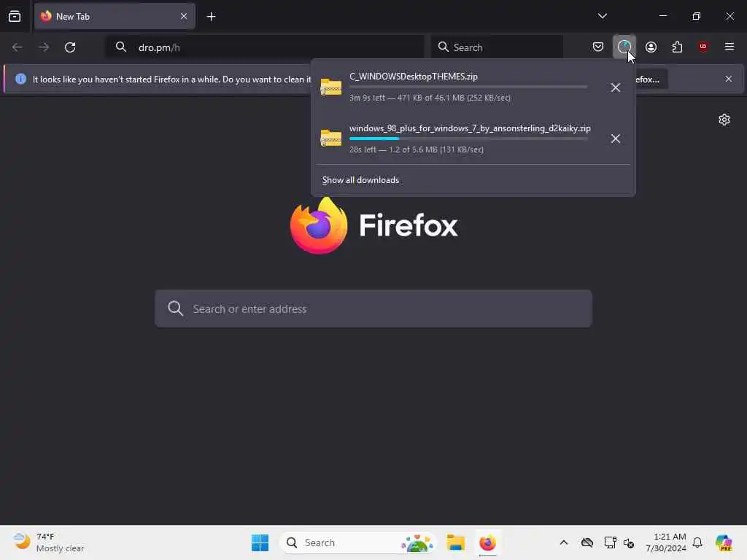Open the notifications bell icon

tap(697, 542)
